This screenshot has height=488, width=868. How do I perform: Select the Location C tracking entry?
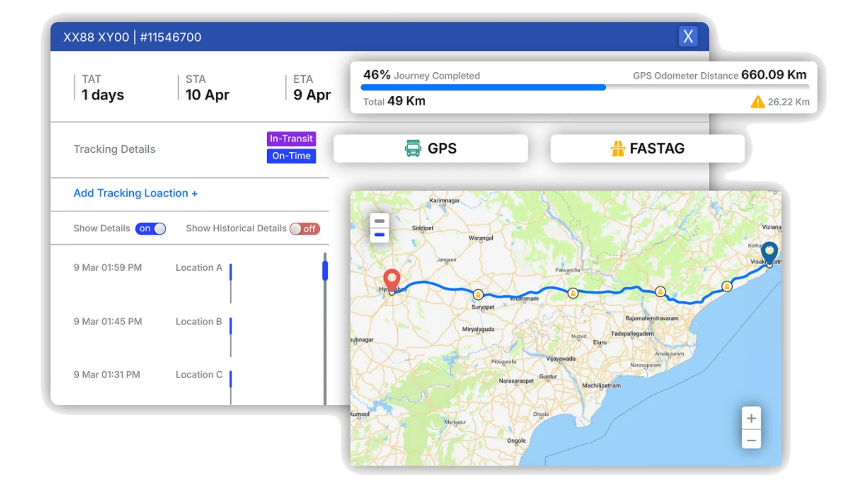[199, 375]
